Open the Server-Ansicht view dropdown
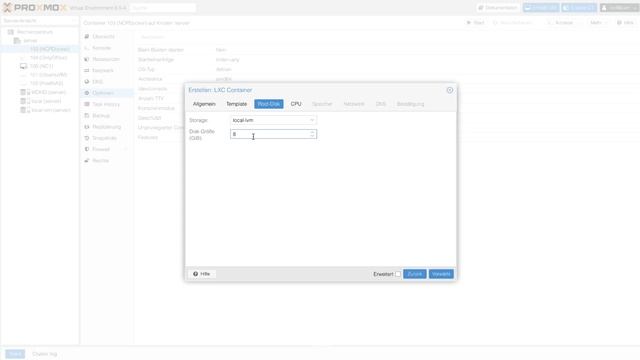 coord(39,20)
